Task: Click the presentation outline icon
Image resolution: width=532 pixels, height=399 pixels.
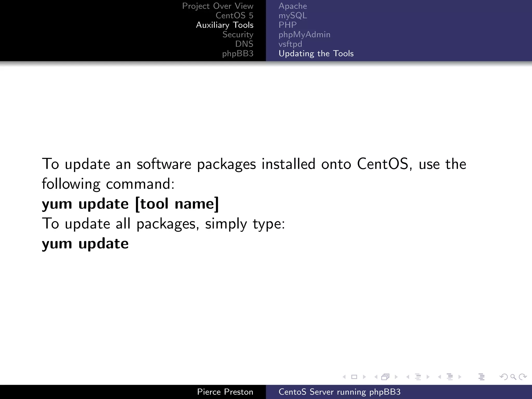Action: 482,377
